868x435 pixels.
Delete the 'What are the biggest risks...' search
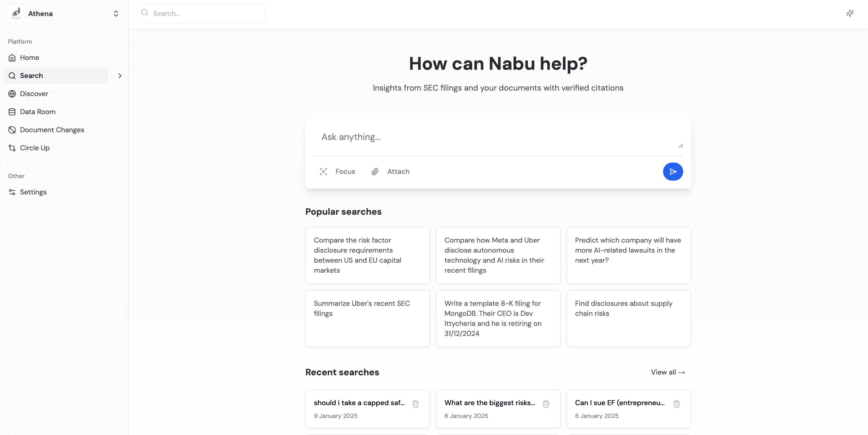tap(546, 404)
